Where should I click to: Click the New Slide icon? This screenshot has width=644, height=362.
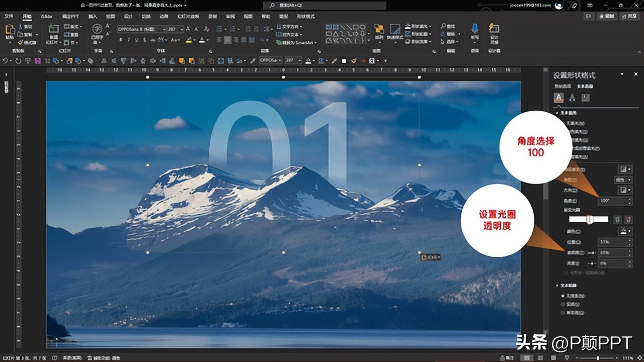pos(53,30)
